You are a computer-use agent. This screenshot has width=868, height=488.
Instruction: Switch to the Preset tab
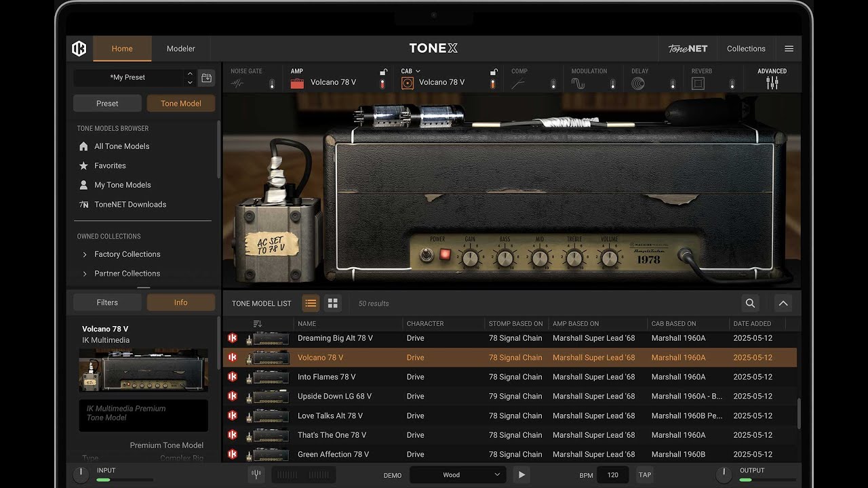107,104
